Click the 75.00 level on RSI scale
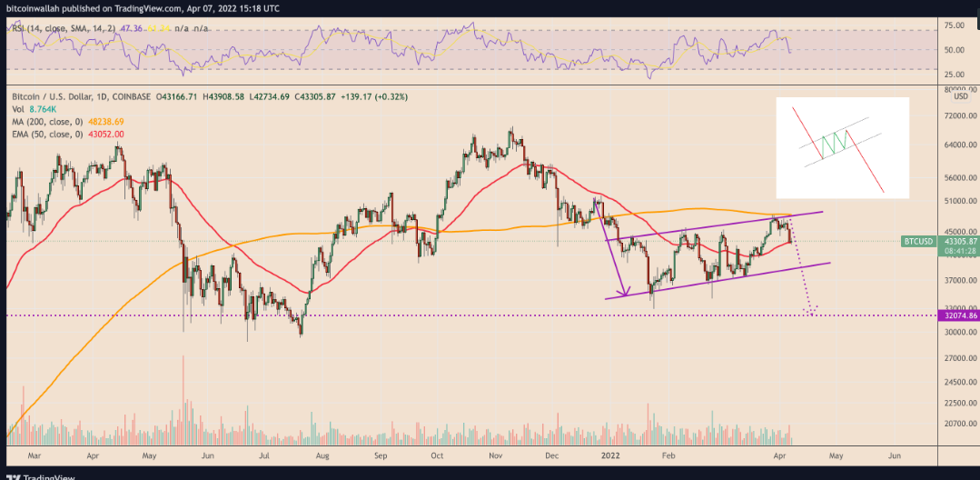 [x=954, y=25]
